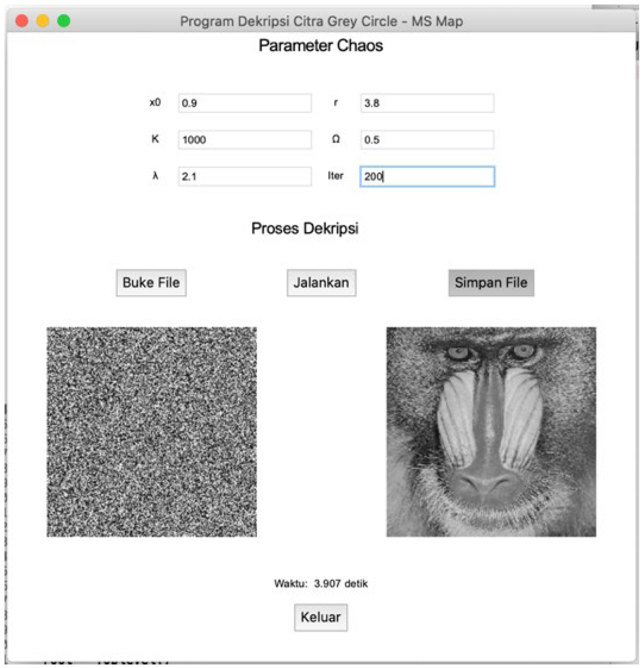Image resolution: width=644 pixels, height=668 pixels.
Task: Click the Waktu 3.907 detik time label
Action: tap(321, 583)
